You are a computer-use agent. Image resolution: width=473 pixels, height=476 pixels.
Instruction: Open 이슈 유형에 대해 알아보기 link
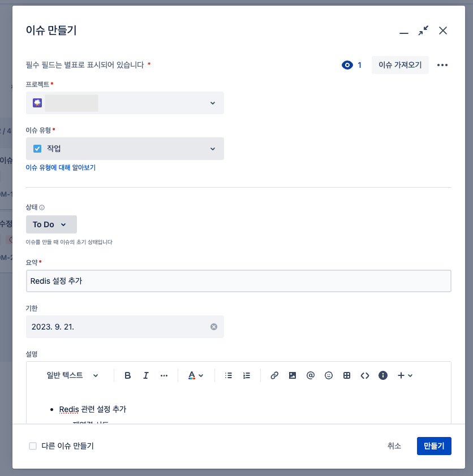tap(61, 167)
